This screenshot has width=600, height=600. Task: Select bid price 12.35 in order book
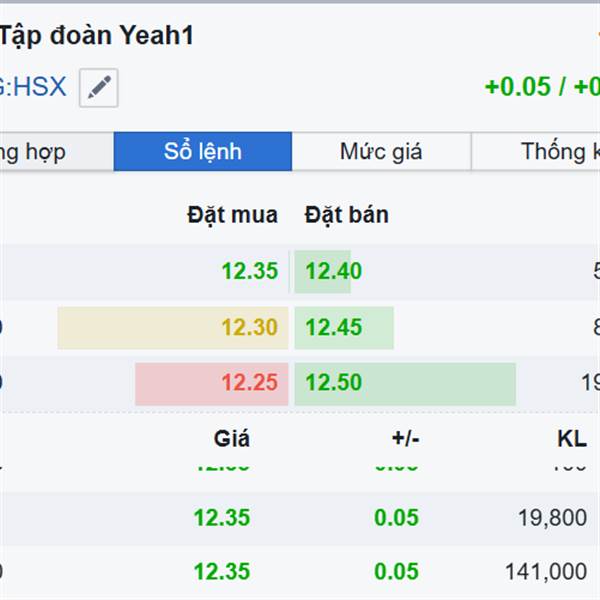pos(250,271)
